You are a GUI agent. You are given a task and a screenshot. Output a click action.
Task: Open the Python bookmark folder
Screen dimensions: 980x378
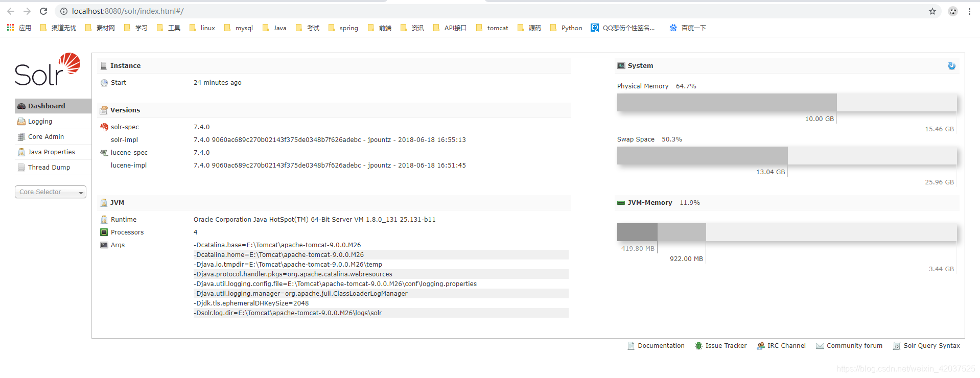pos(567,28)
